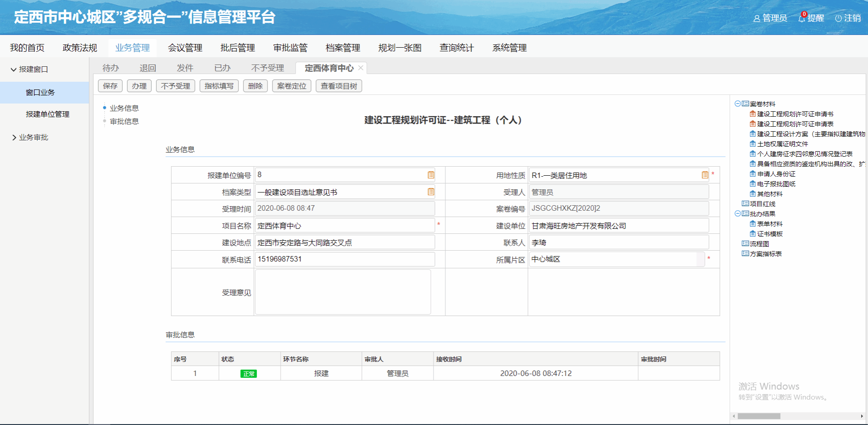Click the tree panel horizontal scrollbar thumb
Viewport: 868px width, 425px height.
point(759,416)
